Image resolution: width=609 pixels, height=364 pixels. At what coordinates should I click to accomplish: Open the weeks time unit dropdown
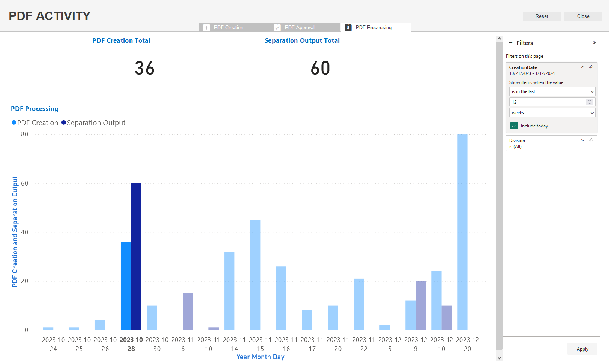click(552, 113)
